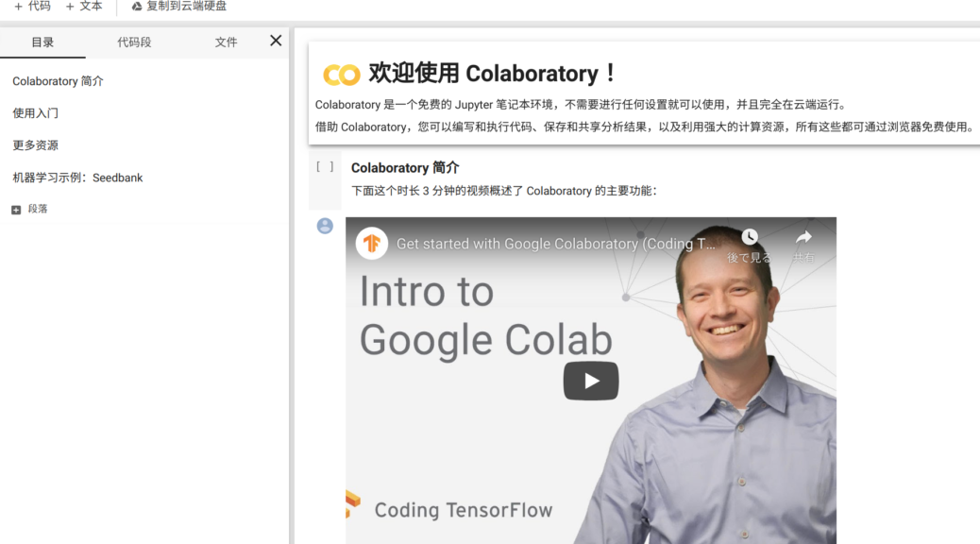
Task: Add a new 段落 section with plus icon
Action: tap(16, 210)
